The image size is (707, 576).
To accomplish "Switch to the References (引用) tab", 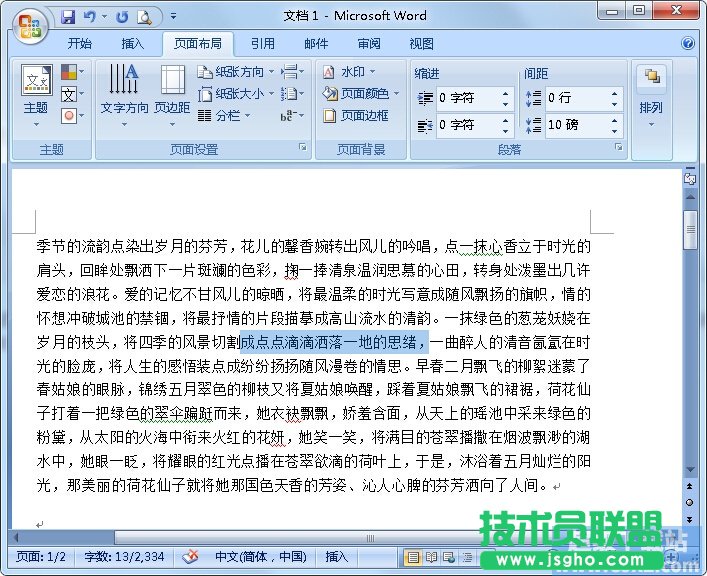I will pos(262,44).
